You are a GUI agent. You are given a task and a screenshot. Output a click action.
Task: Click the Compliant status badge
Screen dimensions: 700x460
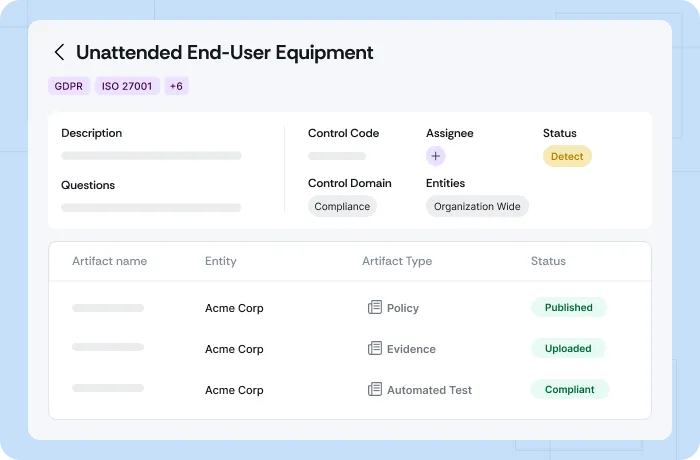pyautogui.click(x=569, y=390)
